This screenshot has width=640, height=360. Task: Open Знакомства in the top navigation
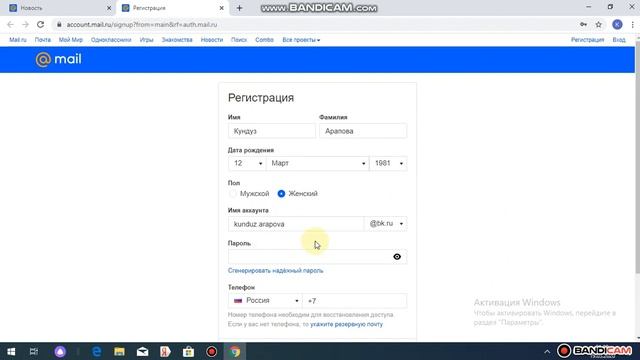click(177, 40)
